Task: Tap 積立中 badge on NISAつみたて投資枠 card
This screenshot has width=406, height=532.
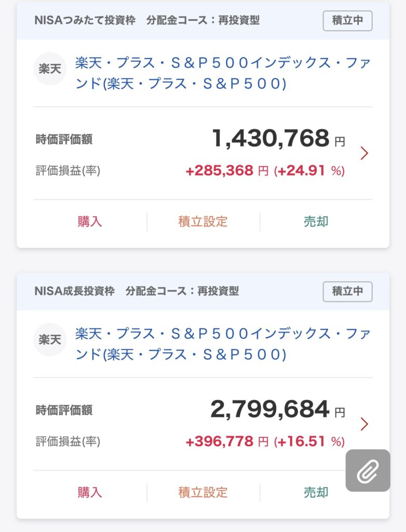Action: (x=347, y=21)
